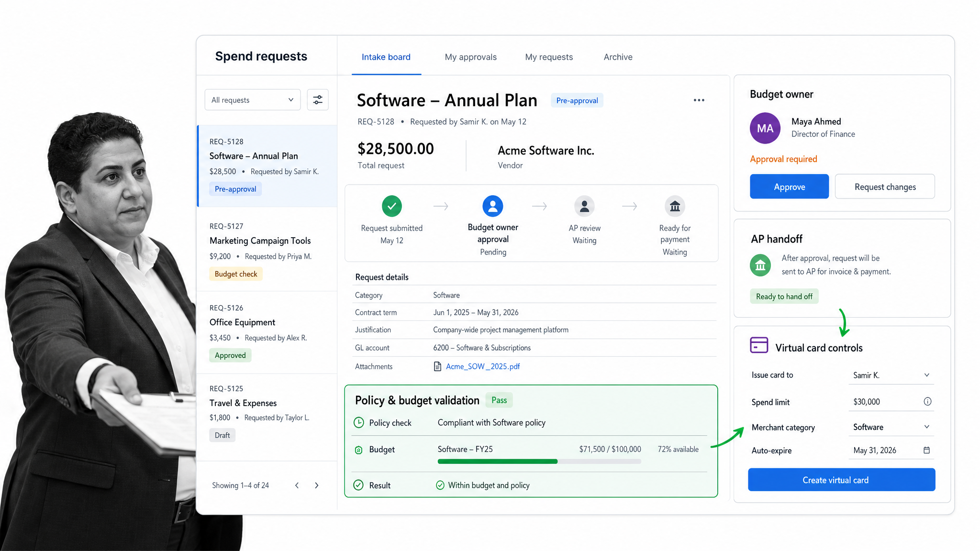
Task: Open the Auto-expire calendar icon
Action: [x=926, y=450]
